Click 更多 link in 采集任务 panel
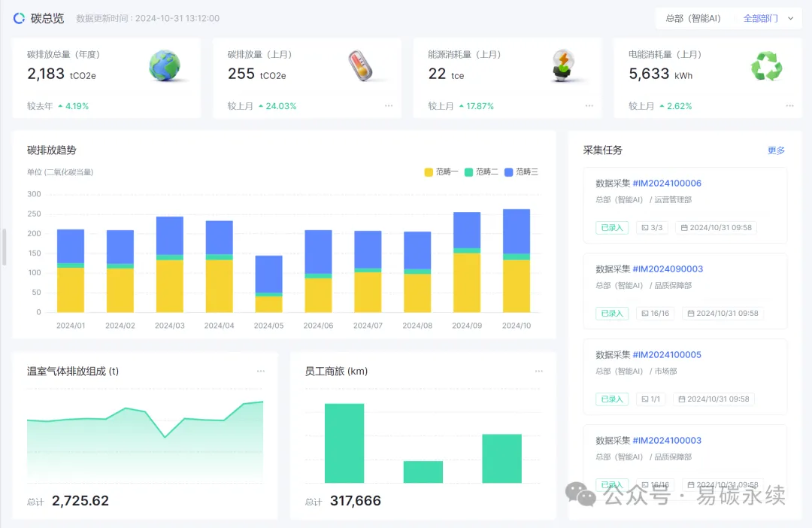 (x=776, y=150)
